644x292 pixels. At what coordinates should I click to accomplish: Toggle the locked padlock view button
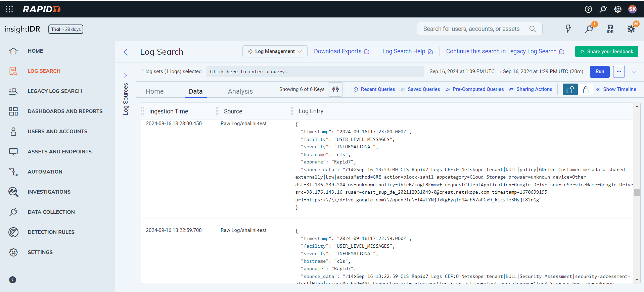[586, 90]
